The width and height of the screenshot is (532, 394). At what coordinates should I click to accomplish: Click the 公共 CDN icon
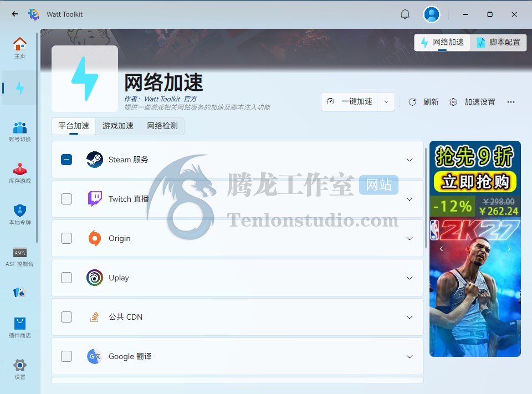pyautogui.click(x=94, y=317)
